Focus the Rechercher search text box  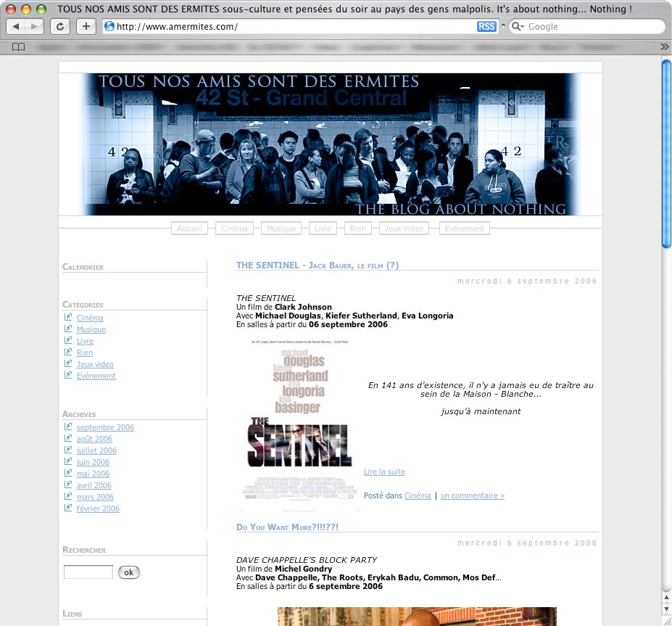point(88,572)
